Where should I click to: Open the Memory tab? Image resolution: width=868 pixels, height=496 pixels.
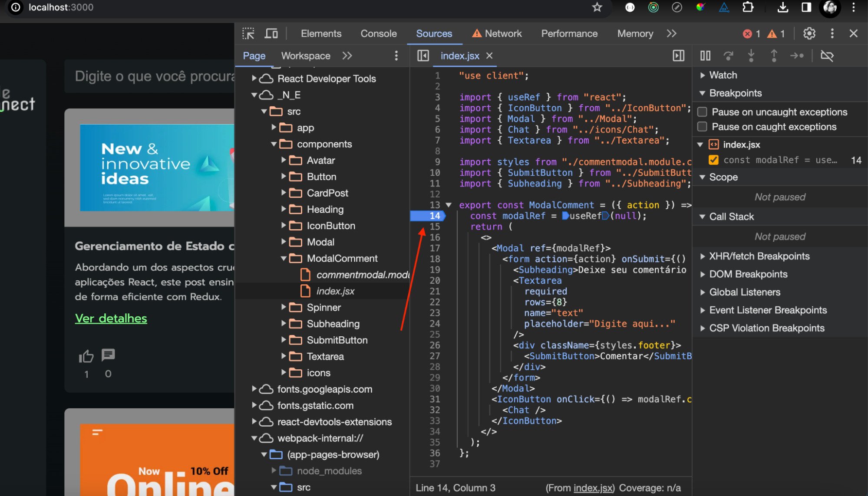pyautogui.click(x=635, y=33)
